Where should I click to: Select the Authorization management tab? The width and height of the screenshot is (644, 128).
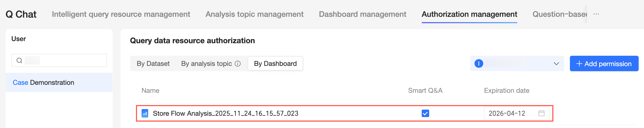point(469,14)
